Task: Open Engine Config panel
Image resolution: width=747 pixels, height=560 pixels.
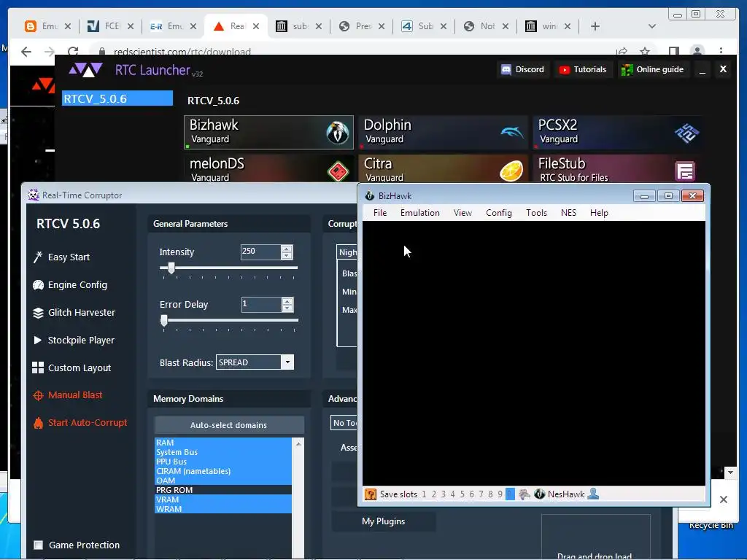Action: click(69, 285)
